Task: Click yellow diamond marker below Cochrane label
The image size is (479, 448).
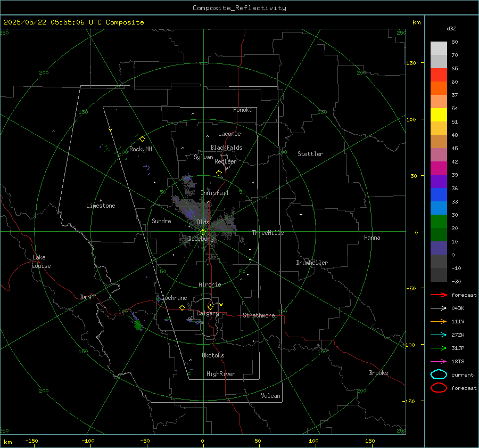Action: coord(182,307)
